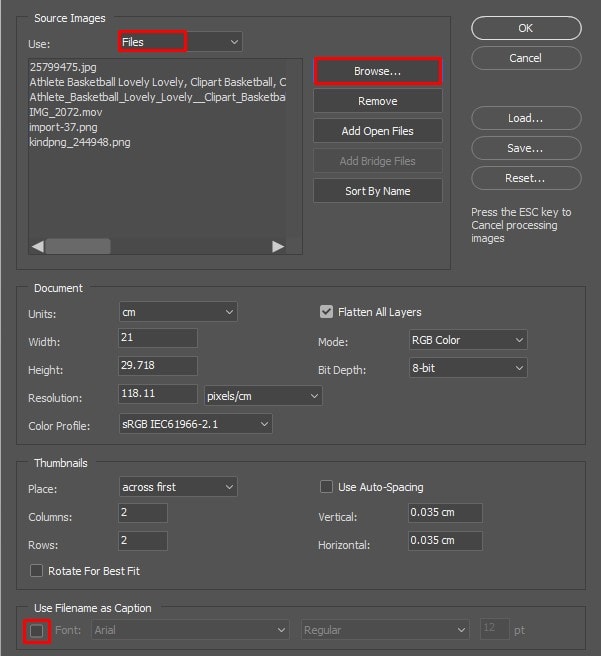The width and height of the screenshot is (601, 656).
Task: Click the Vertical spacing input field
Action: 445,513
